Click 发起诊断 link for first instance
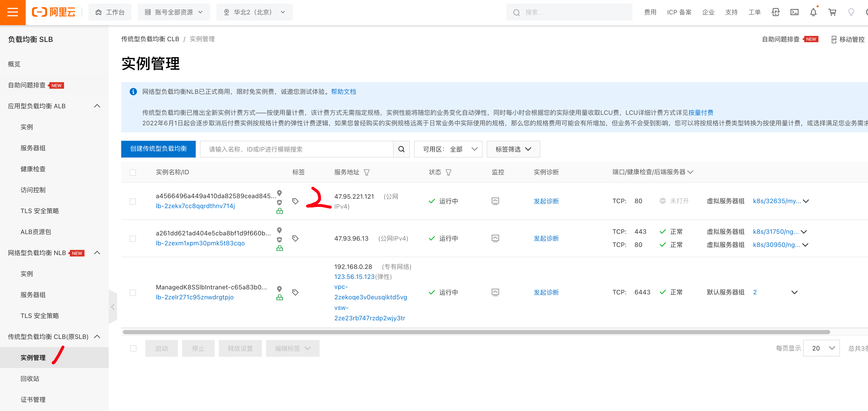This screenshot has height=411, width=868. tap(546, 201)
